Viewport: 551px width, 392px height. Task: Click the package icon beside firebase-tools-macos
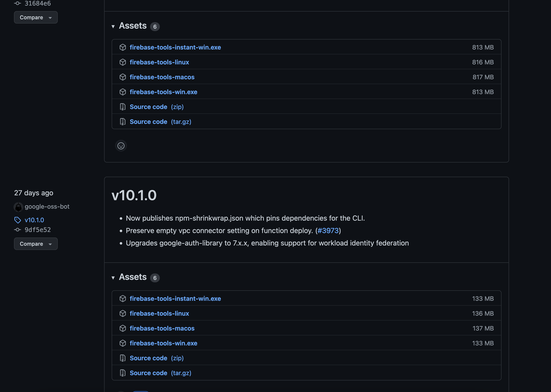coord(123,77)
